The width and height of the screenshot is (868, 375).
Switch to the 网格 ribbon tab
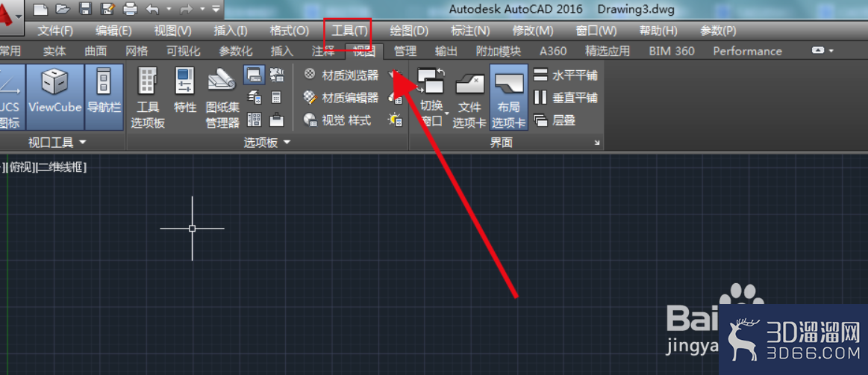[x=136, y=51]
